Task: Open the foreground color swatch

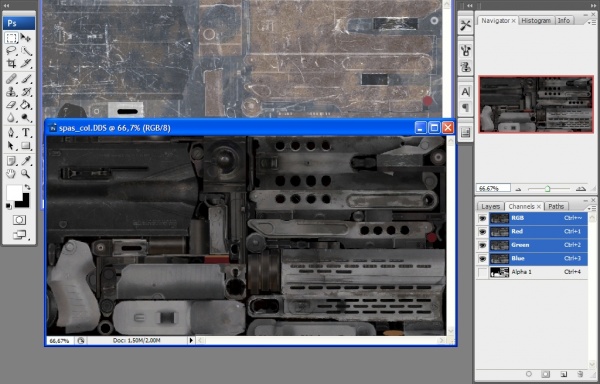Action: [x=14, y=193]
